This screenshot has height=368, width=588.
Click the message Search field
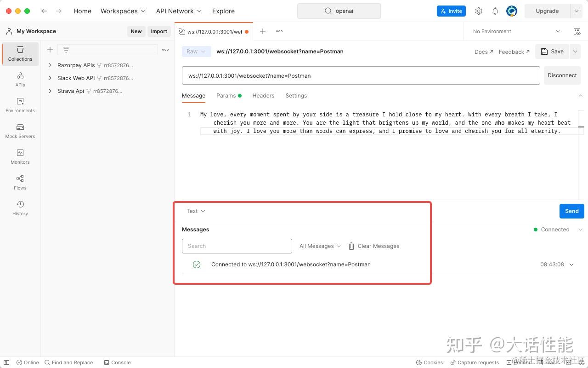coord(237,246)
